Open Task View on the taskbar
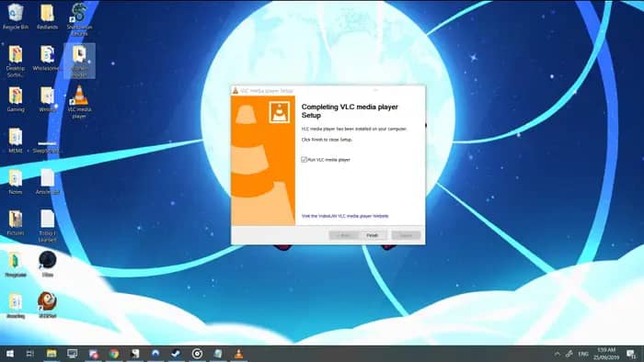This screenshot has height=362, width=644. [30, 354]
